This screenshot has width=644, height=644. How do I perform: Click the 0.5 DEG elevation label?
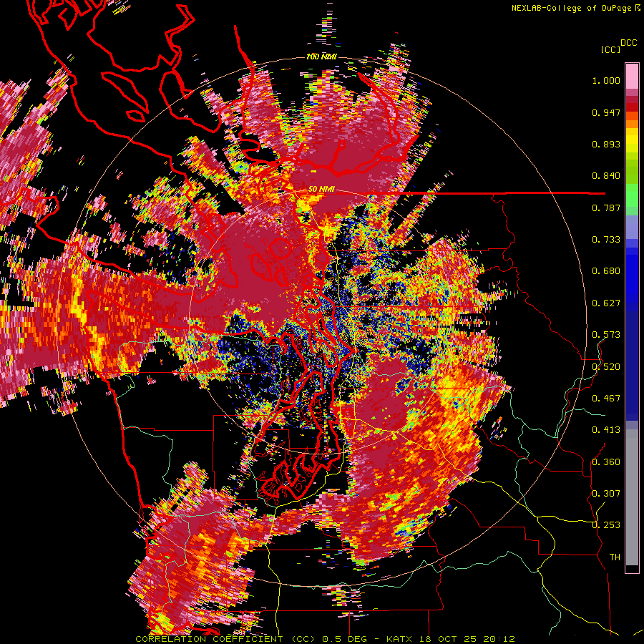346,639
